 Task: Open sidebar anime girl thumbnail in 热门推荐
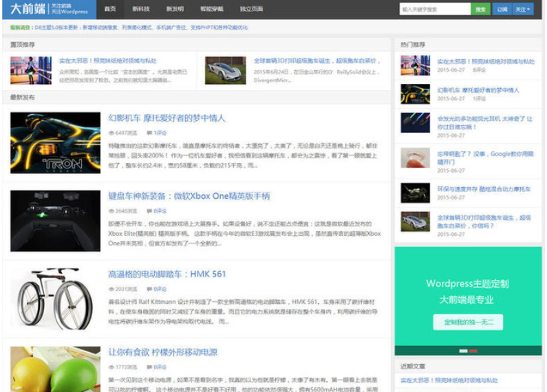point(415,65)
